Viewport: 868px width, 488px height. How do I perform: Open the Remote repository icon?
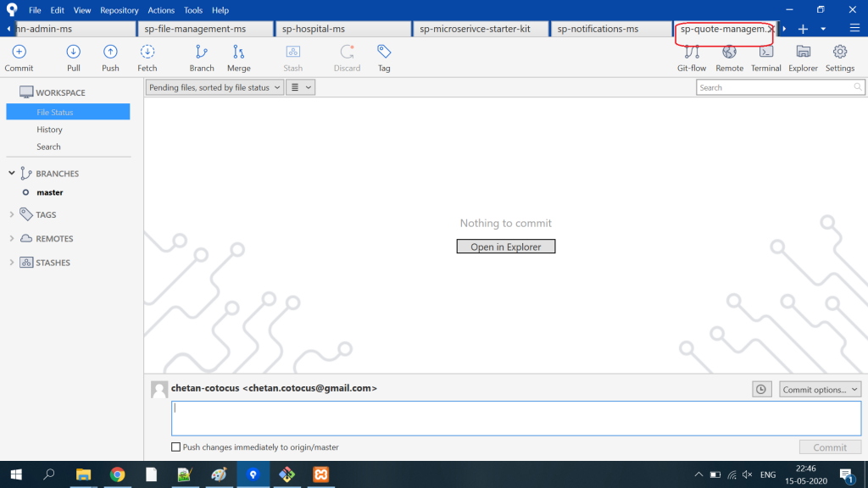pyautogui.click(x=729, y=52)
